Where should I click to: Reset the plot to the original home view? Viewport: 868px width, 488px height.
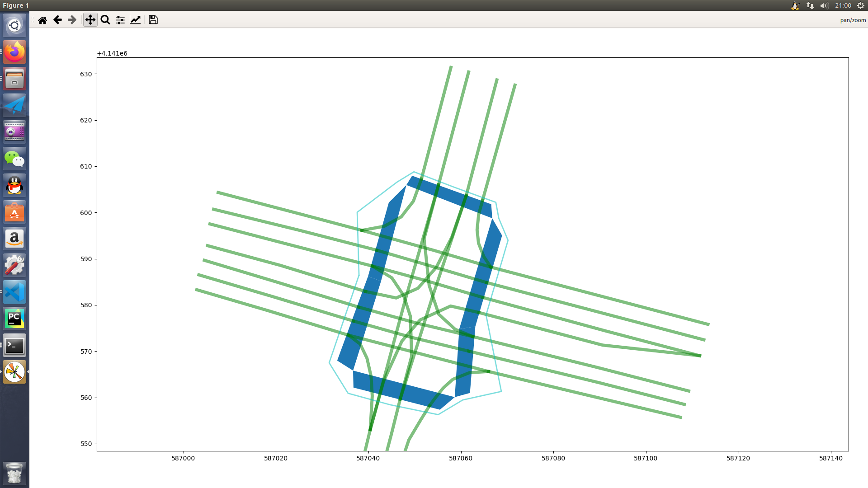tap(42, 20)
